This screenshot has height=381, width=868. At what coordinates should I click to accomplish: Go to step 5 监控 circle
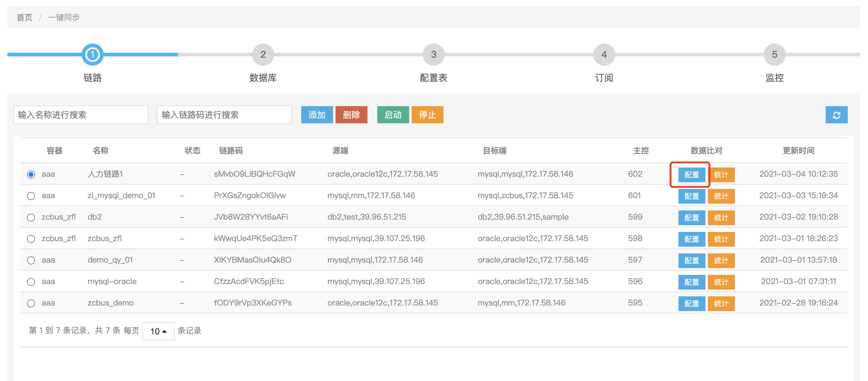(774, 55)
